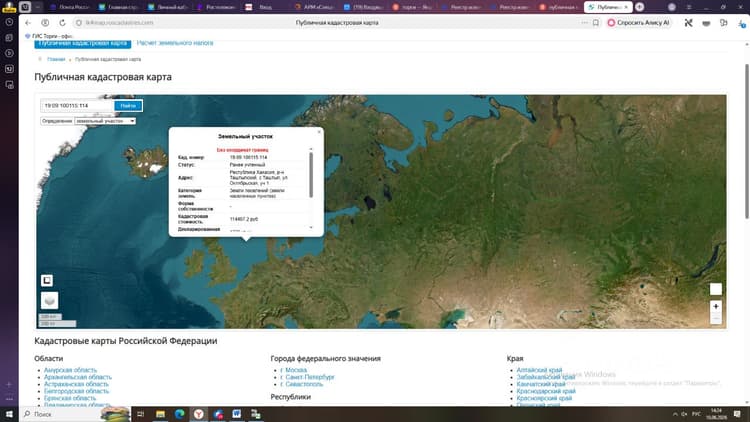
Task: Open the г. Санкт-Петербург link
Action: (307, 377)
